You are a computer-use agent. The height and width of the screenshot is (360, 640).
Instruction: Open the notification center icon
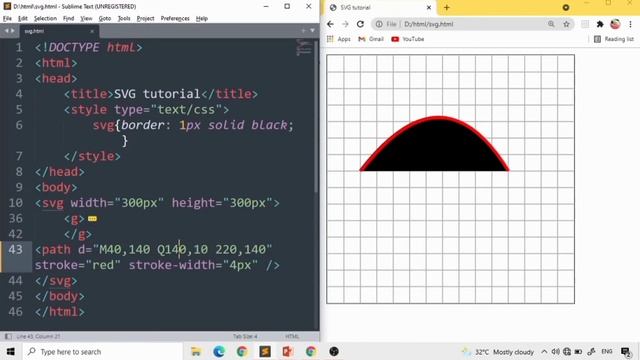pyautogui.click(x=626, y=351)
